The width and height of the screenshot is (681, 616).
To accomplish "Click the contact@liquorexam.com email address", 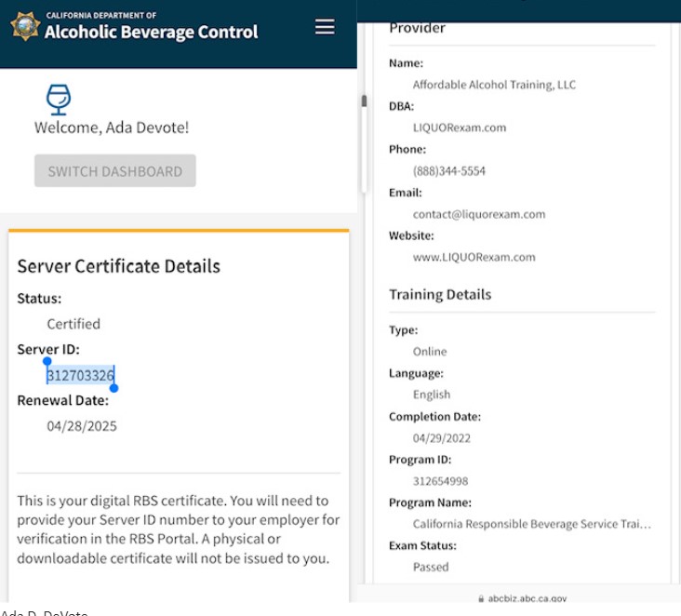I will 479,214.
